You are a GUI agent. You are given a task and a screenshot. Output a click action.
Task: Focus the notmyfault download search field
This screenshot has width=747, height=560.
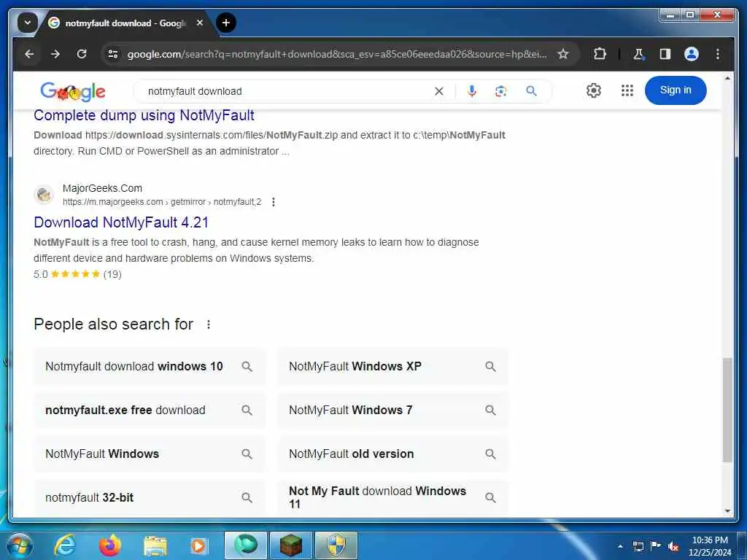286,91
